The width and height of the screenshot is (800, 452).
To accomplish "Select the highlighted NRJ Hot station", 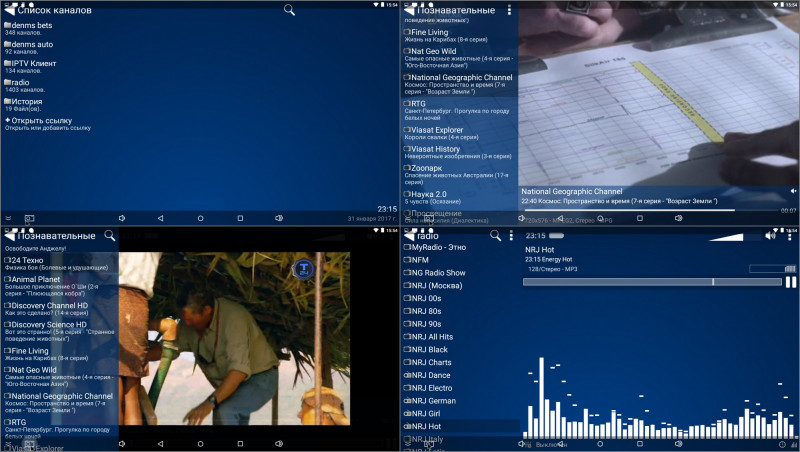I will pos(461,426).
